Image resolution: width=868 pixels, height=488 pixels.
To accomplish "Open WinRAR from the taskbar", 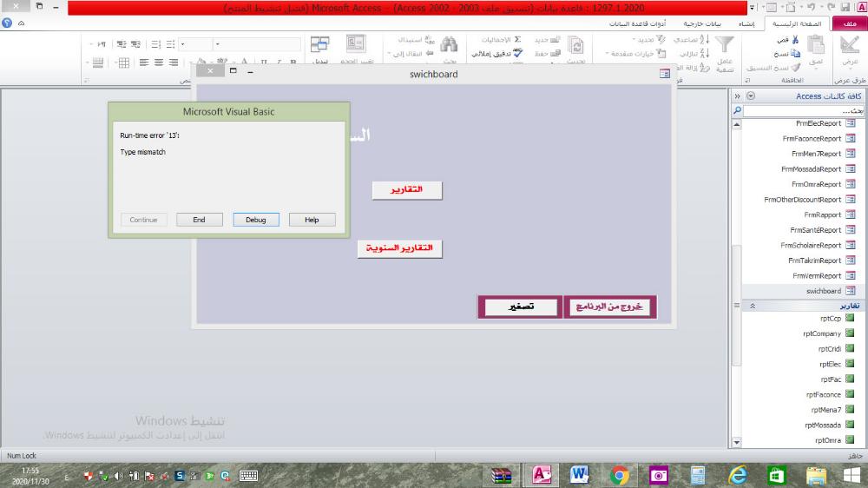I will (501, 476).
